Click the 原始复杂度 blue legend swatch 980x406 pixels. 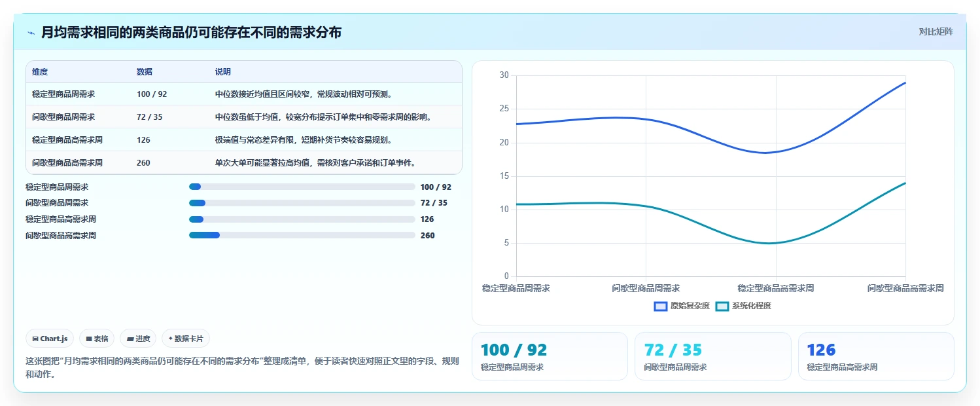tap(661, 306)
